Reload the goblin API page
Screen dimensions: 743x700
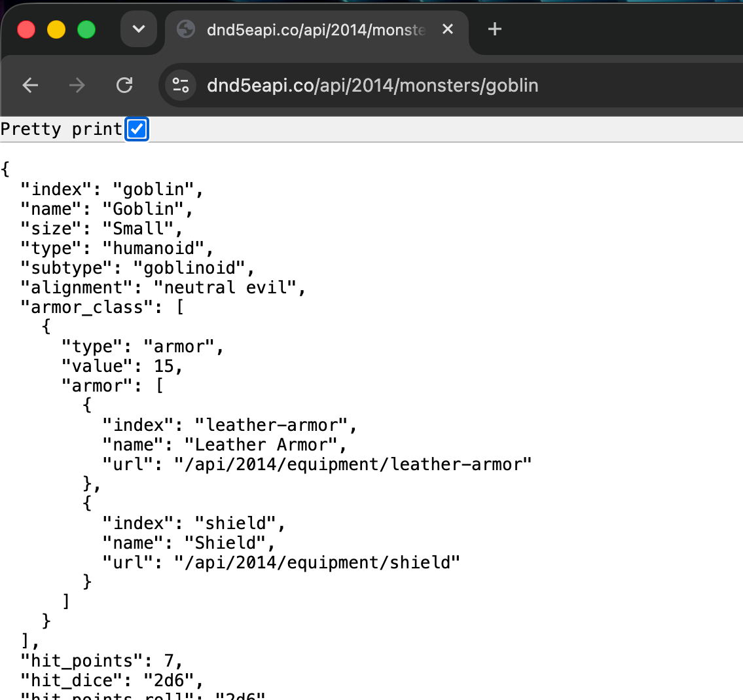point(124,86)
